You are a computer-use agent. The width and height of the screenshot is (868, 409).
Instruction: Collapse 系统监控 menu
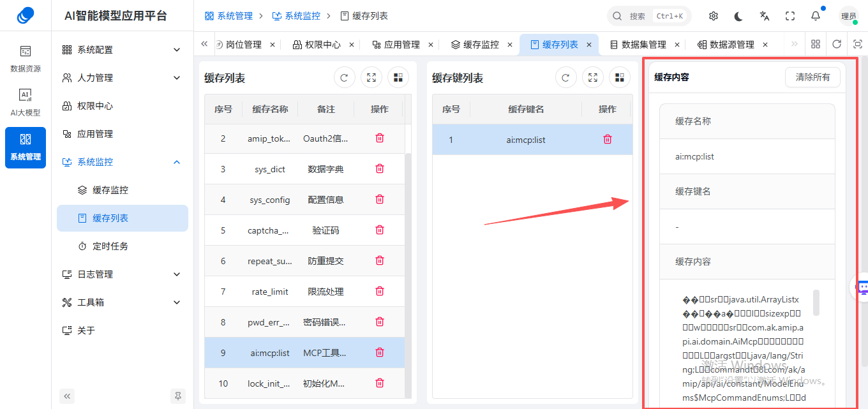(x=121, y=162)
